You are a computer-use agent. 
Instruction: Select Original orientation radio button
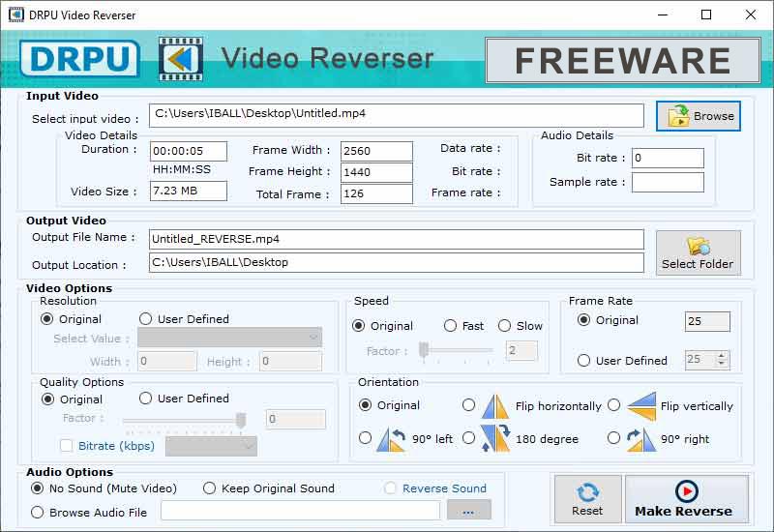365,405
